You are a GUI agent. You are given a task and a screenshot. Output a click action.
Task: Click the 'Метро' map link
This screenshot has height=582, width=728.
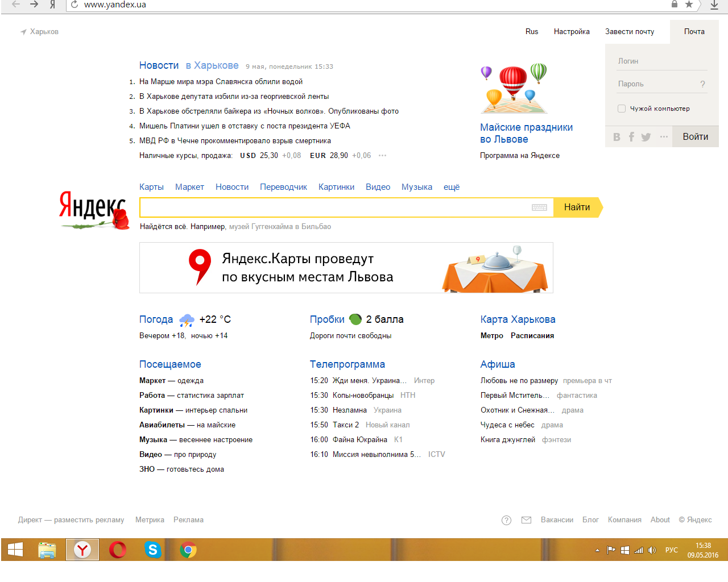(492, 336)
